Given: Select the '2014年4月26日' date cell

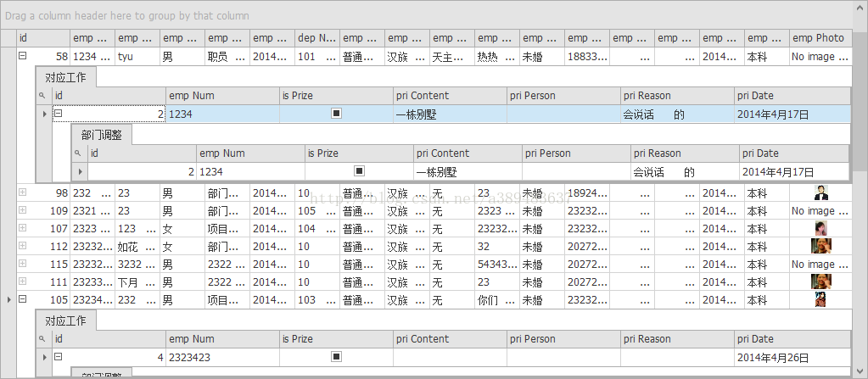Looking at the screenshot, I should point(792,358).
